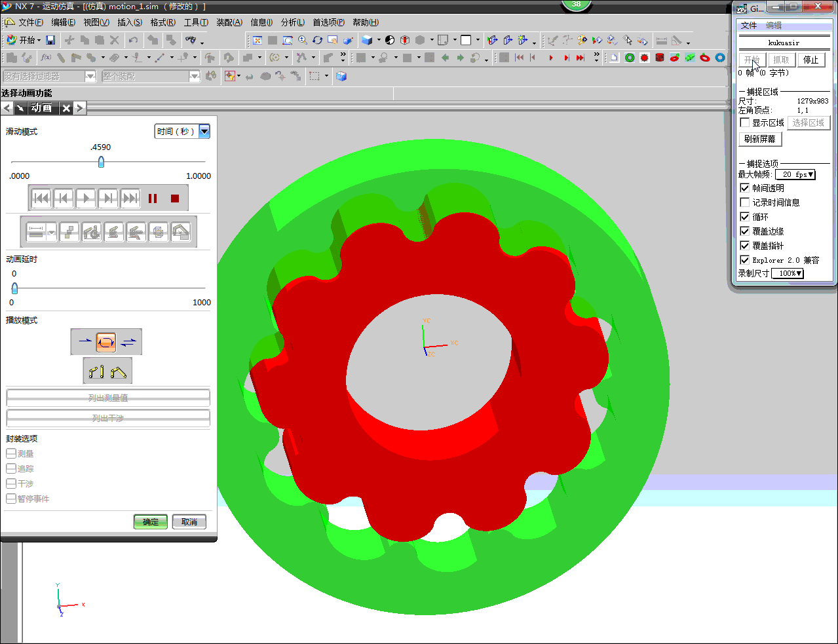
Task: Select loop playback mode icon
Action: tap(106, 341)
